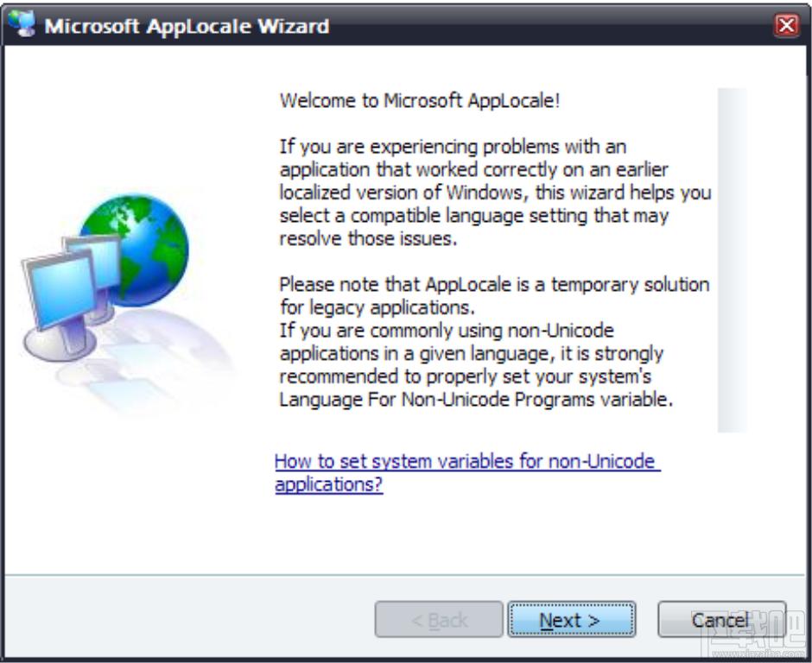Click the Cancel button

[721, 620]
